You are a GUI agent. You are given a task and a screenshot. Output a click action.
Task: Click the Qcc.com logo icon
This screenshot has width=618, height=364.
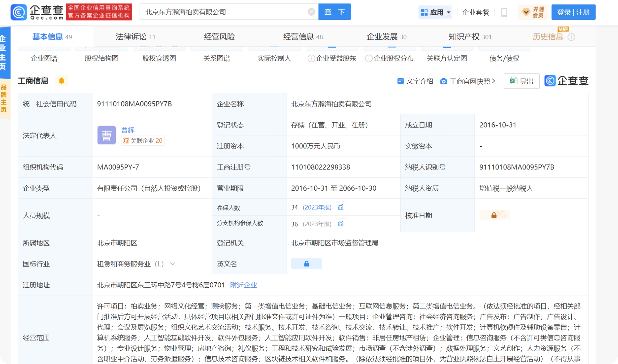[19, 12]
